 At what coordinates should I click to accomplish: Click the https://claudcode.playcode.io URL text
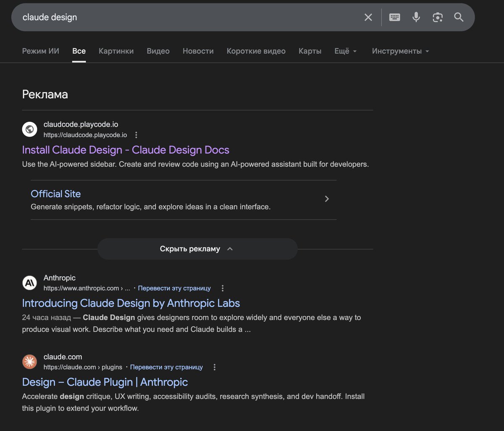click(x=85, y=135)
